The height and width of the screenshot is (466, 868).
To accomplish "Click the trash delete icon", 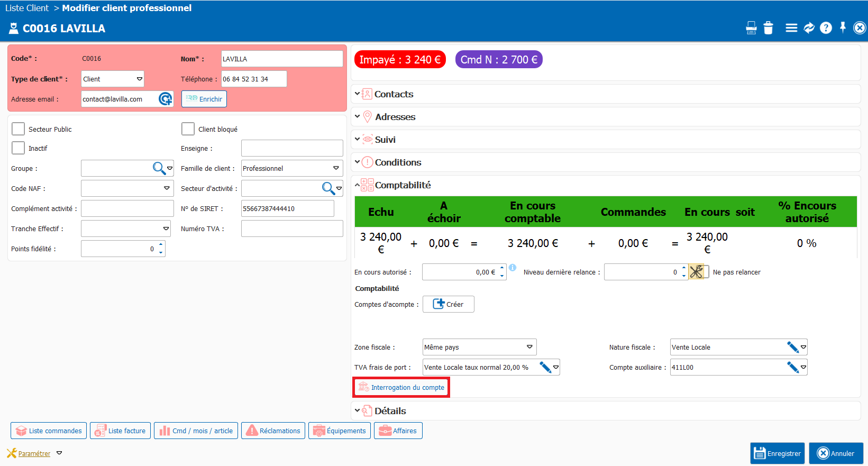I will tap(769, 28).
